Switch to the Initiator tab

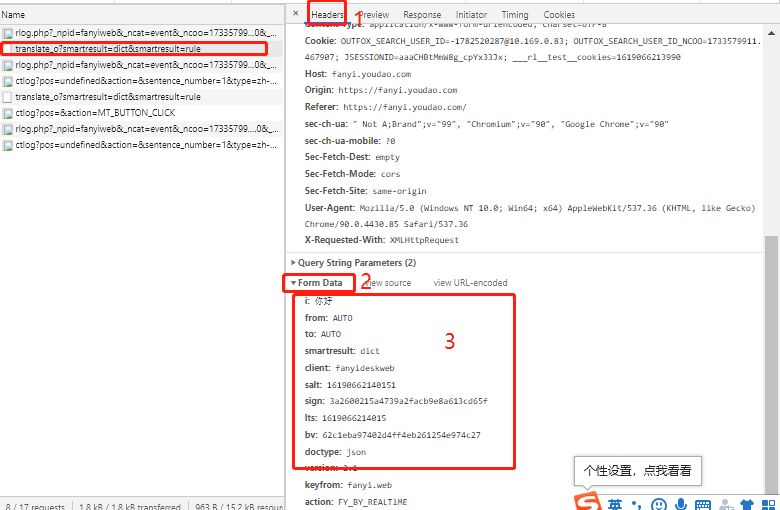[471, 15]
